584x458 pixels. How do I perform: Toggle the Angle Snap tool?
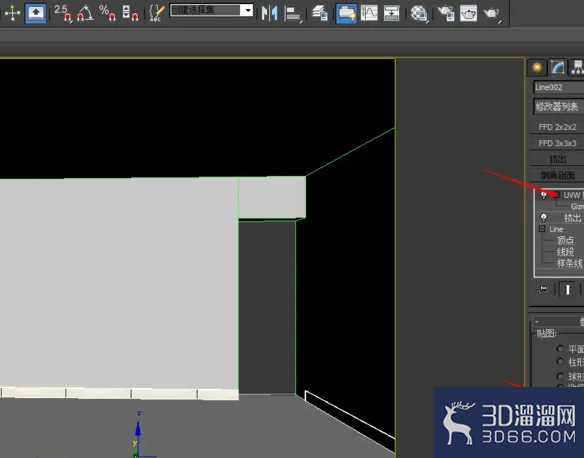click(x=85, y=13)
